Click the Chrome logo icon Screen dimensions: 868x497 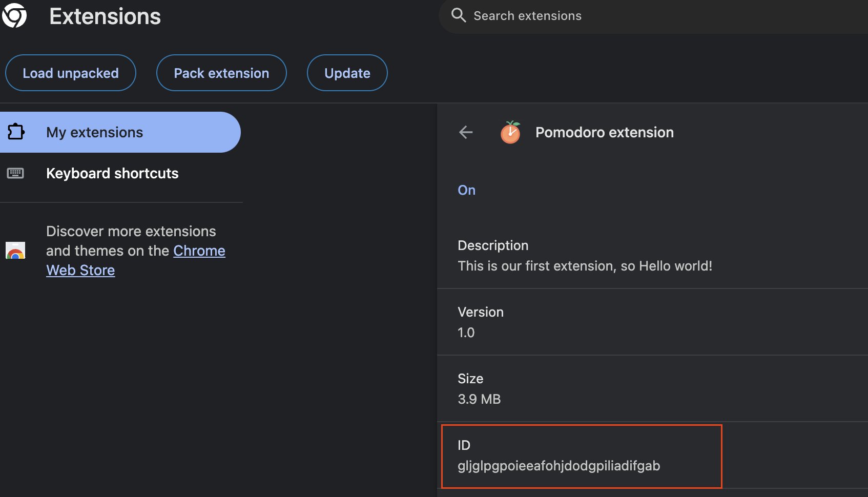[x=14, y=15]
